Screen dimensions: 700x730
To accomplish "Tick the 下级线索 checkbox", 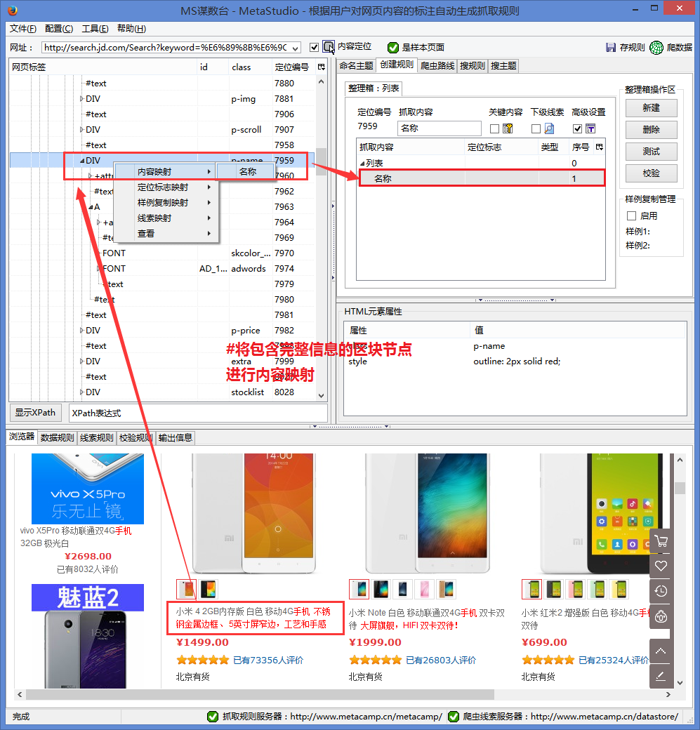I will 536,128.
